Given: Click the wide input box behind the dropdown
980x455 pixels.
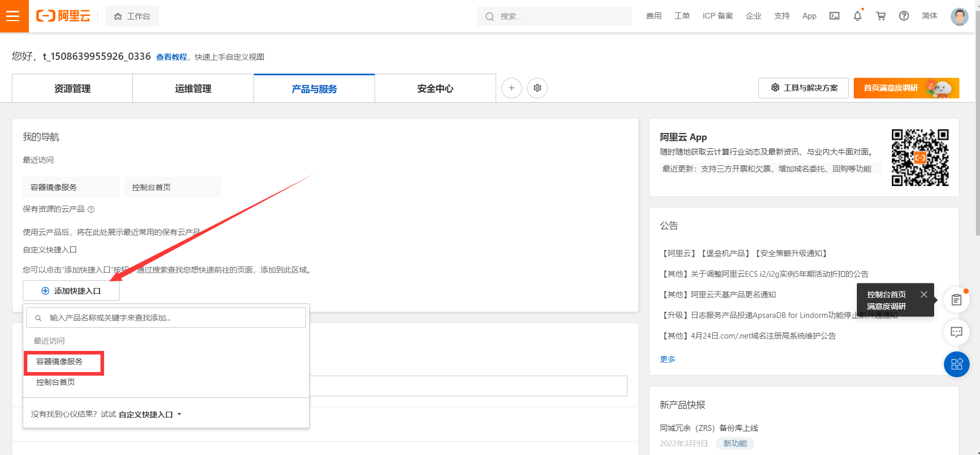Looking at the screenshot, I should (468, 385).
